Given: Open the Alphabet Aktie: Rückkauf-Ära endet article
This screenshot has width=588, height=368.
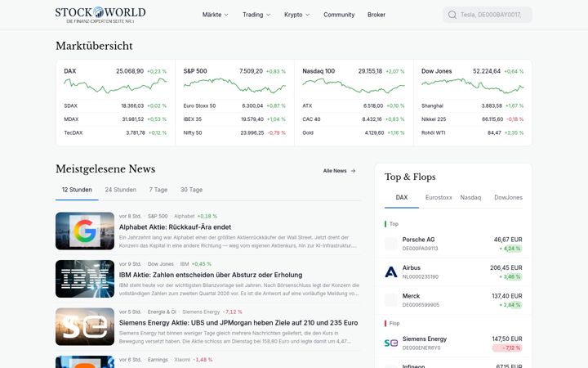Looking at the screenshot, I should coord(175,227).
